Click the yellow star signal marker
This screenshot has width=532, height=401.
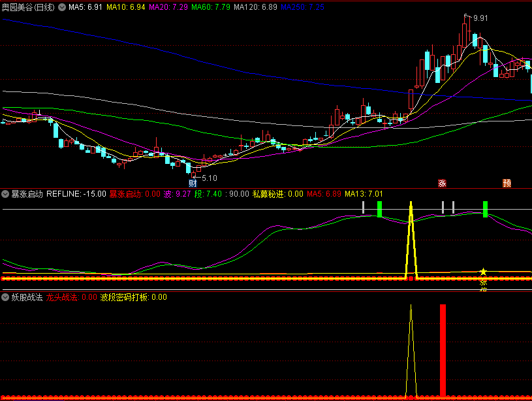pos(483,272)
